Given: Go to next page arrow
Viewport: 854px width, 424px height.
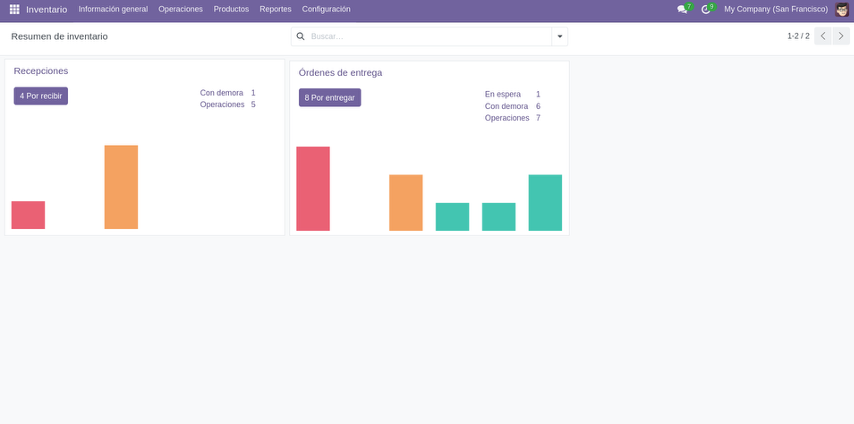Looking at the screenshot, I should point(841,36).
